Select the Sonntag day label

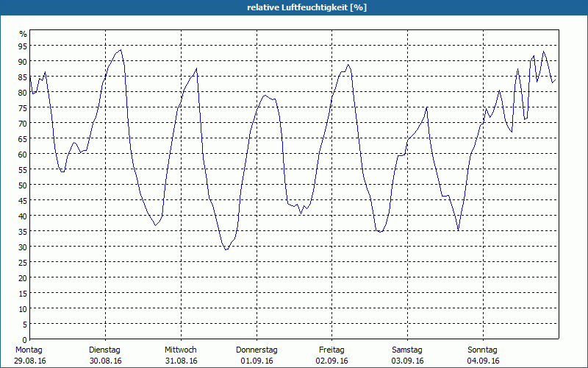click(x=482, y=350)
